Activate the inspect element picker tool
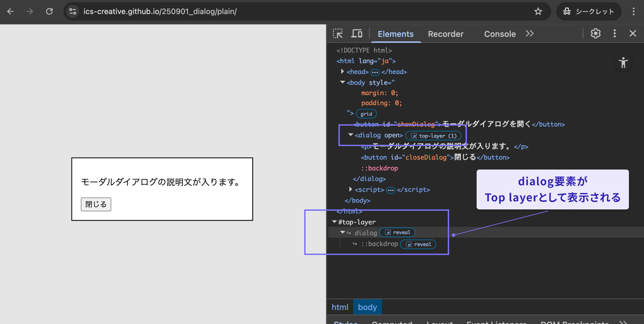This screenshot has width=644, height=324. pyautogui.click(x=338, y=34)
